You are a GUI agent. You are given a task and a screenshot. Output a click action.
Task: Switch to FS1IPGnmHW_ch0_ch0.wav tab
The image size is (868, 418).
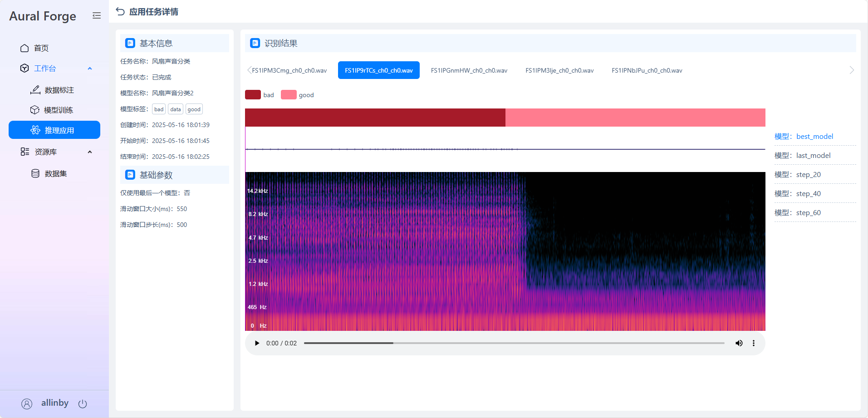pos(469,70)
